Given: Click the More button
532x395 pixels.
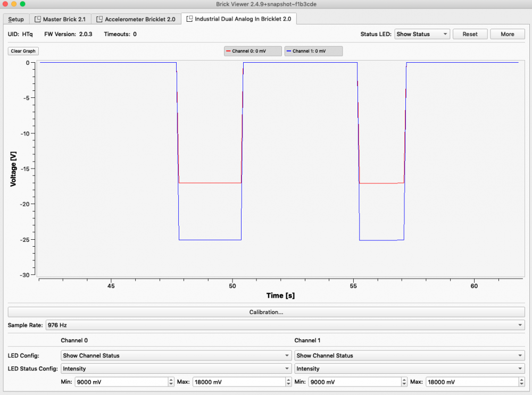Looking at the screenshot, I should point(507,34).
